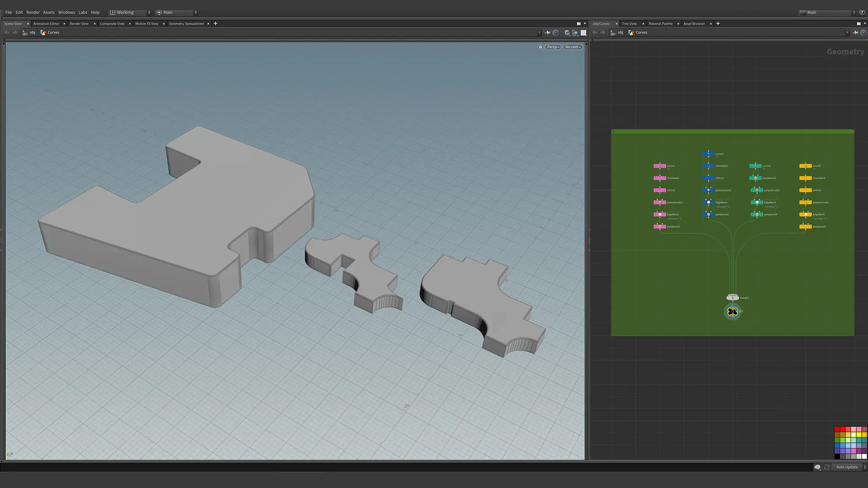Switch to the Tree View tab
The width and height of the screenshot is (868, 488).
tap(629, 23)
